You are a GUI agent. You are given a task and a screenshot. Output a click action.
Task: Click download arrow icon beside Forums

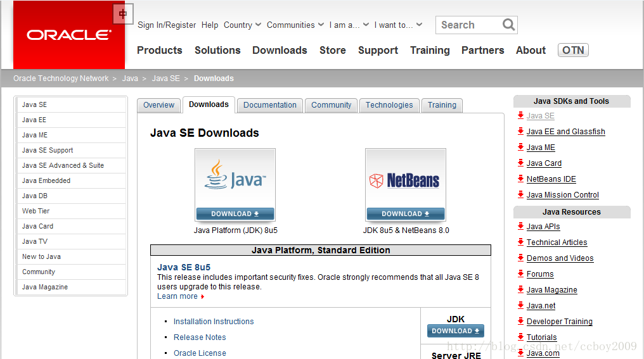[x=521, y=274]
